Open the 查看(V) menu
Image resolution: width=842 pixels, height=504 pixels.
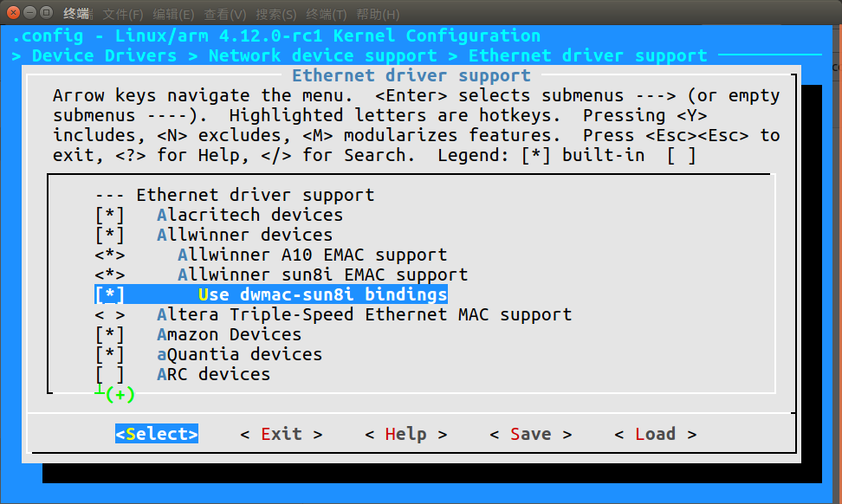pos(224,14)
